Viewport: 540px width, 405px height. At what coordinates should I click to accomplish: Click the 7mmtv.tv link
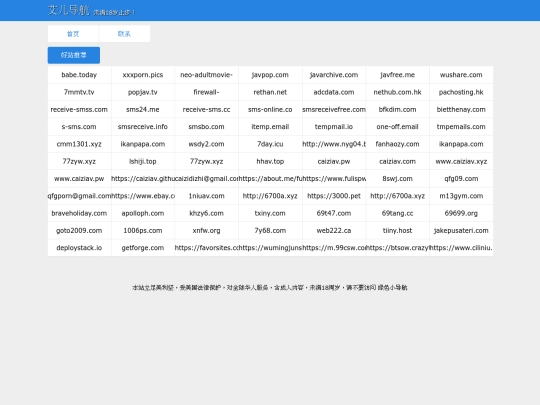pos(79,92)
